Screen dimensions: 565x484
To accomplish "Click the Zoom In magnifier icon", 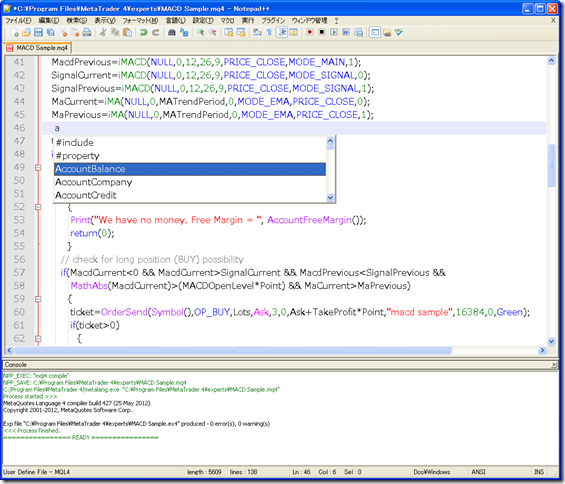I will click(x=200, y=33).
